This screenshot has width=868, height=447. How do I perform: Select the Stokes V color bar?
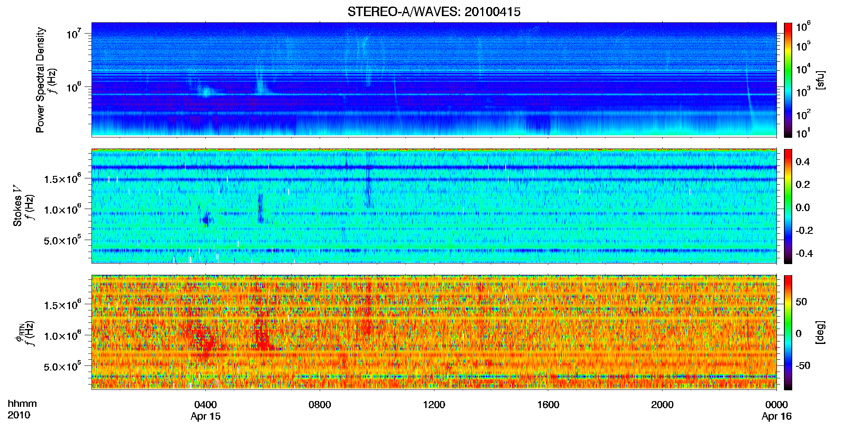pos(788,206)
